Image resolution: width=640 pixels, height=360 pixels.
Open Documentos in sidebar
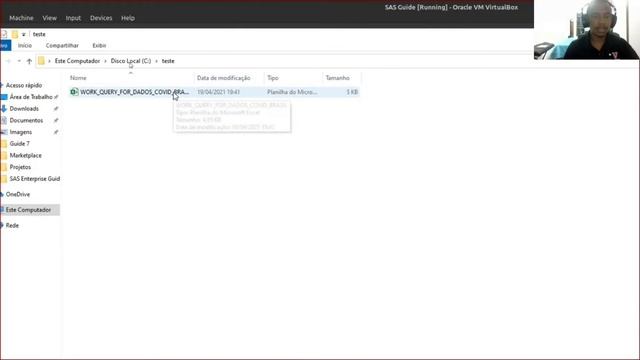coord(26,120)
